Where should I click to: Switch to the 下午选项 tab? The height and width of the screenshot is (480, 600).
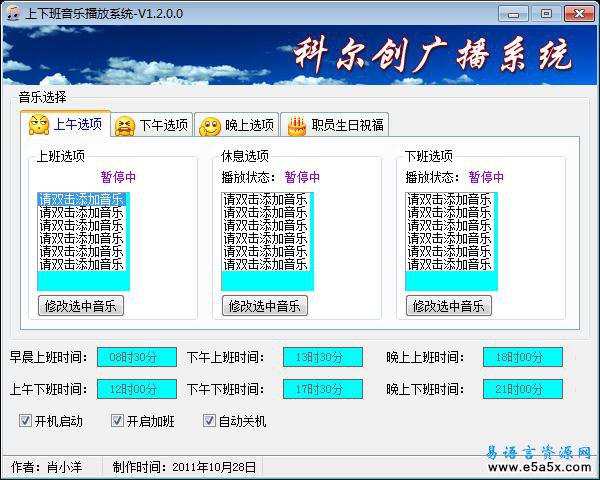(x=152, y=125)
